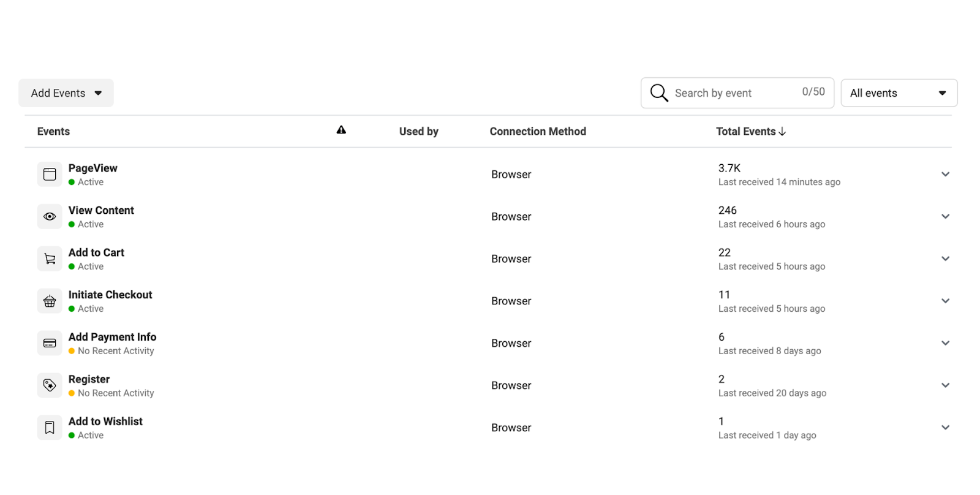Open the Initiate Checkout event name
980x495 pixels.
pyautogui.click(x=110, y=295)
